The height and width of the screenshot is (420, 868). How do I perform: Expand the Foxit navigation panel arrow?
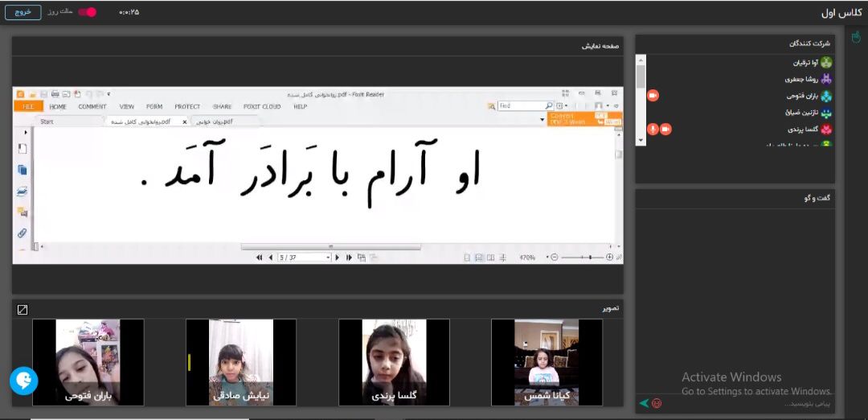click(x=25, y=132)
